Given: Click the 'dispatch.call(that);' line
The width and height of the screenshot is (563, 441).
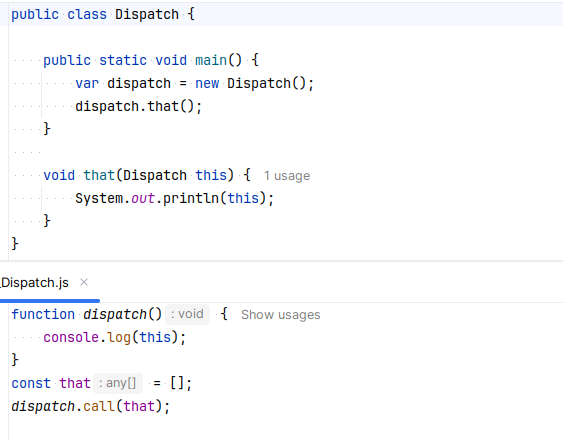Looking at the screenshot, I should click(x=91, y=406).
